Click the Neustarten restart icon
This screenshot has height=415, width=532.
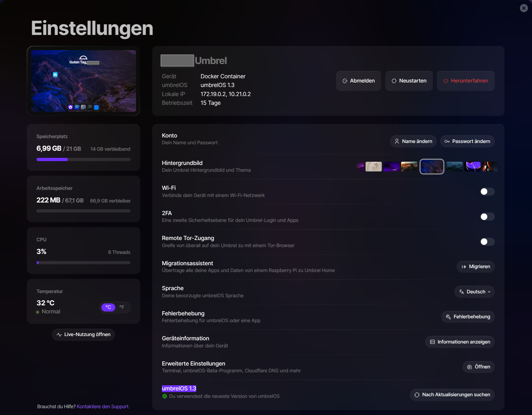coord(394,81)
